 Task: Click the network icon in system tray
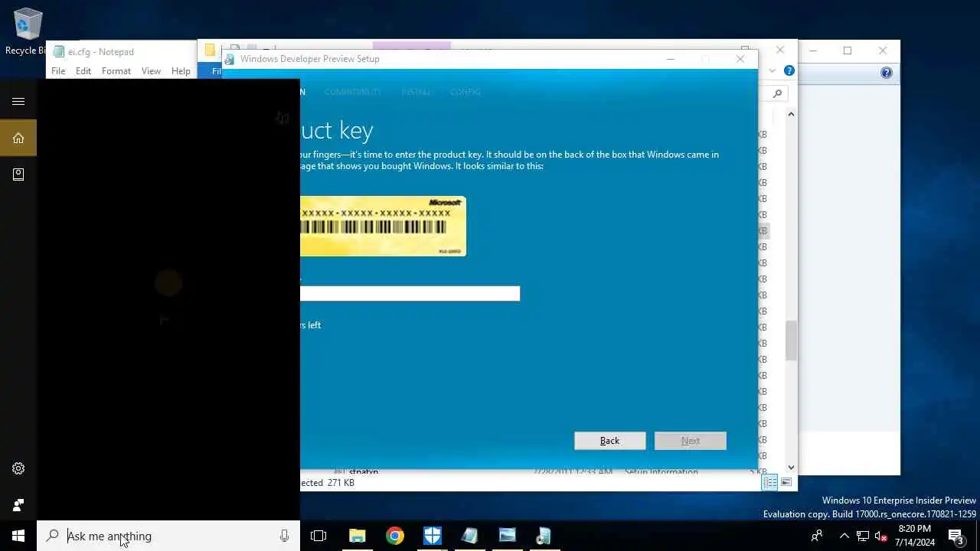point(863,536)
